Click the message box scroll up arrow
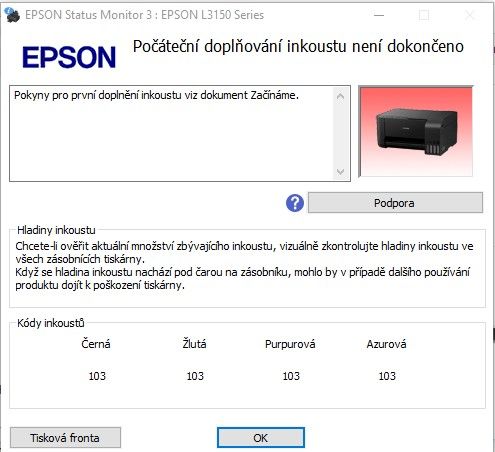The width and height of the screenshot is (495, 452). [x=340, y=97]
